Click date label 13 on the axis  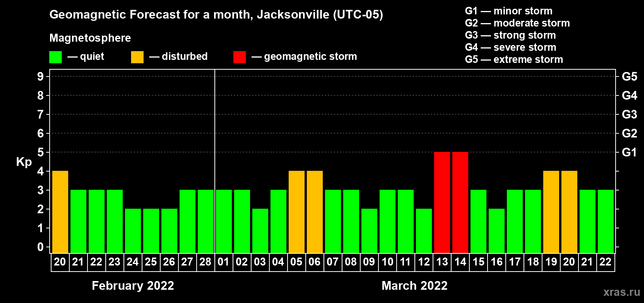click(x=442, y=262)
